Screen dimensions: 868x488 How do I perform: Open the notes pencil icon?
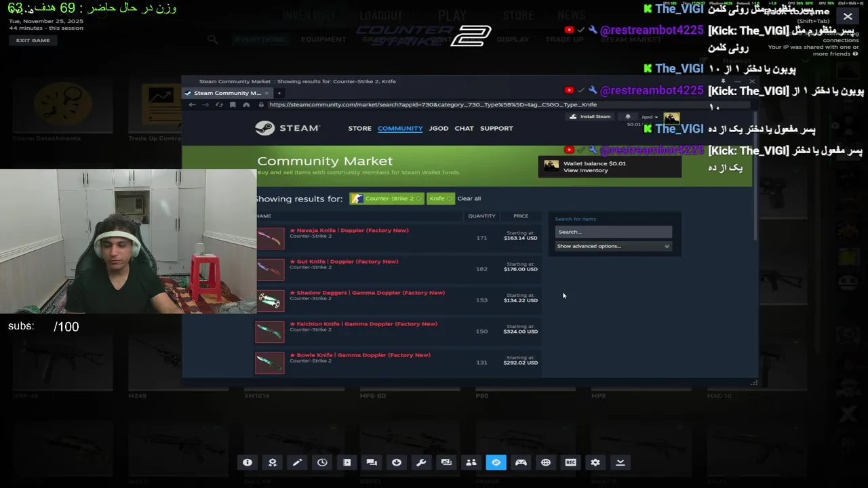pos(297,462)
